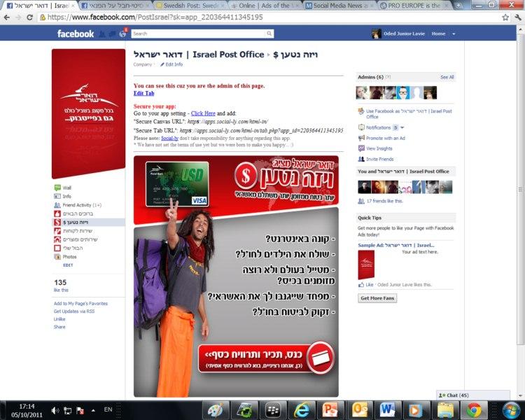Click Share link in sidebar
525x420 pixels.
click(59, 327)
